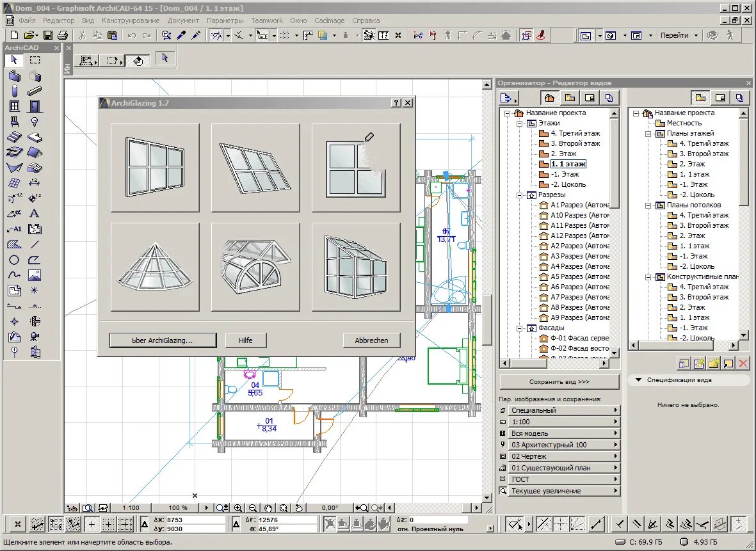
Task: Choose the barrel vault glazing type
Action: click(255, 267)
